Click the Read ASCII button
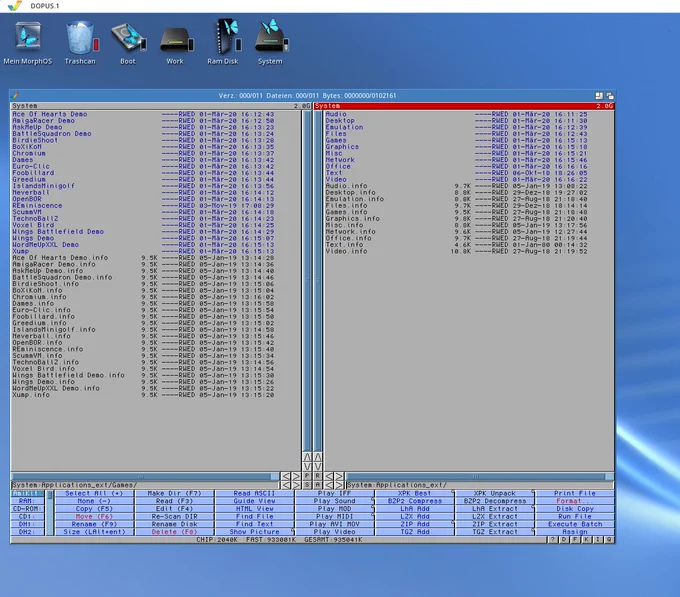This screenshot has width=680, height=597. coord(255,493)
